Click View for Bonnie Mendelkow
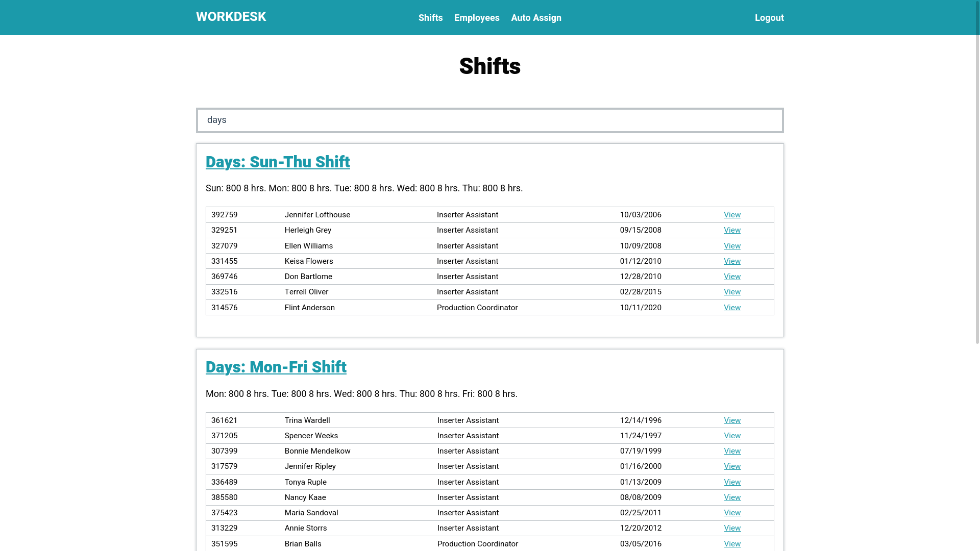 tap(732, 451)
